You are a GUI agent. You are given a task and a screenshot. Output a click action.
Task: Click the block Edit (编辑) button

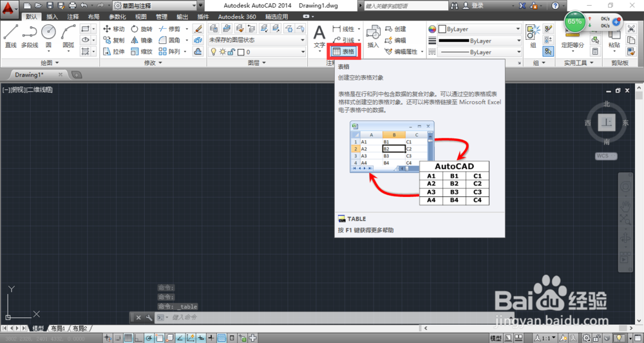pyautogui.click(x=395, y=40)
